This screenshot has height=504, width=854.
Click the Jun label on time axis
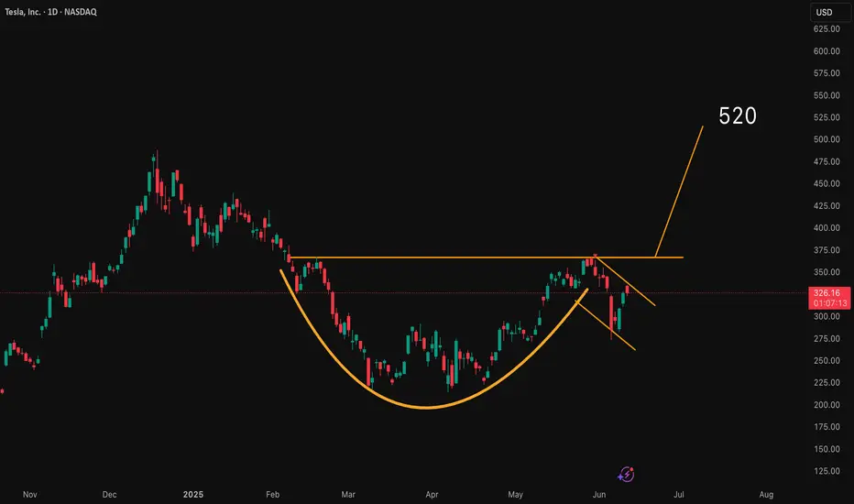pyautogui.click(x=599, y=495)
